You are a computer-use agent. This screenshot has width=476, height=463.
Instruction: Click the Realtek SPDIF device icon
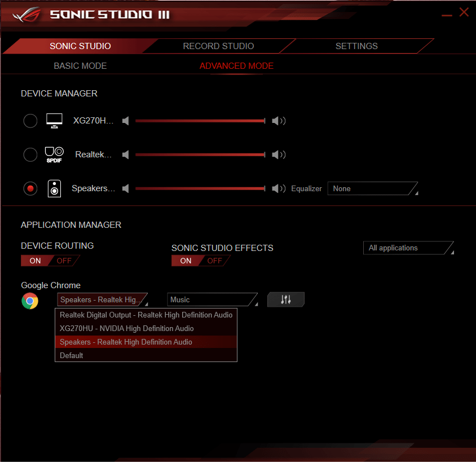pyautogui.click(x=54, y=155)
